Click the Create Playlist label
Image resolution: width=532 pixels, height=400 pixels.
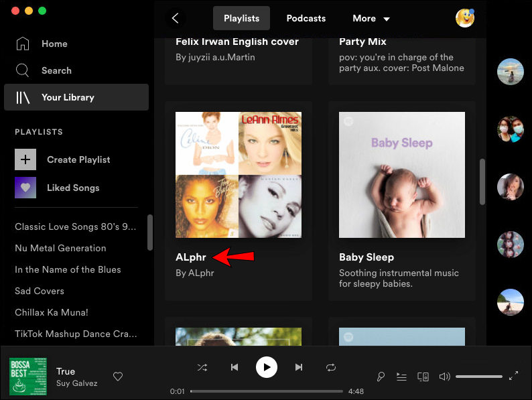click(78, 159)
